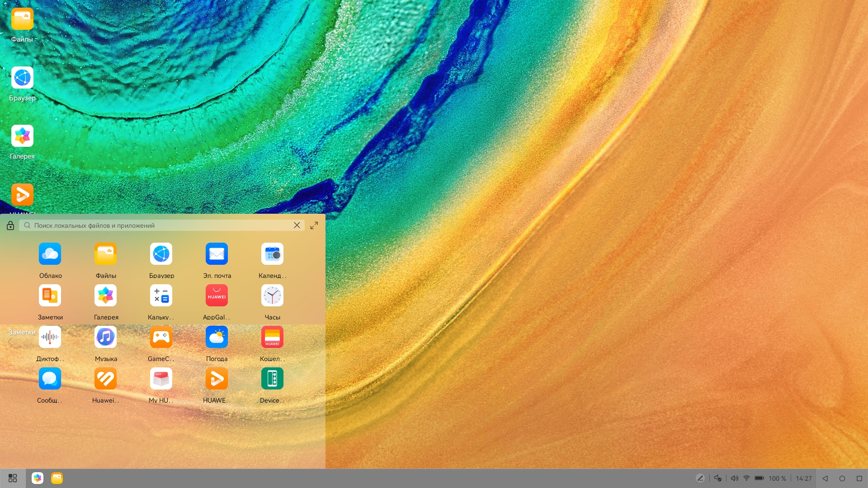Open the Облако cloud app
The width and height of the screenshot is (868, 488).
pos(50,254)
